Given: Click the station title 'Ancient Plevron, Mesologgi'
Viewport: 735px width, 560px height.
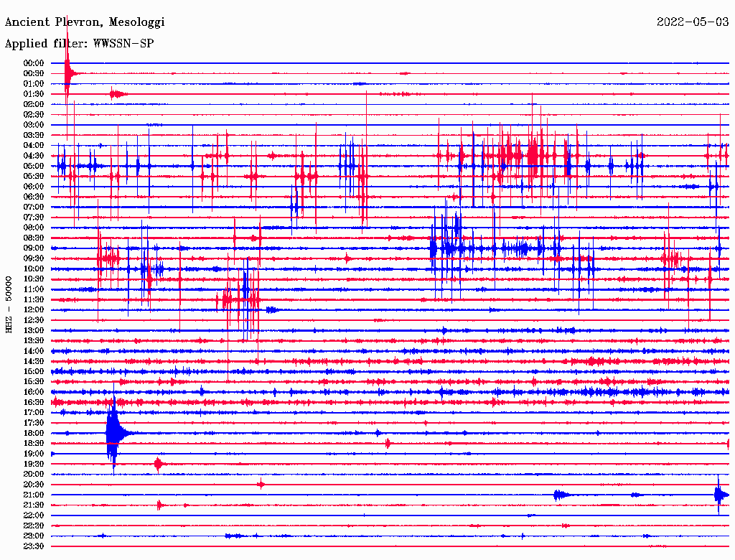Looking at the screenshot, I should pos(85,22).
